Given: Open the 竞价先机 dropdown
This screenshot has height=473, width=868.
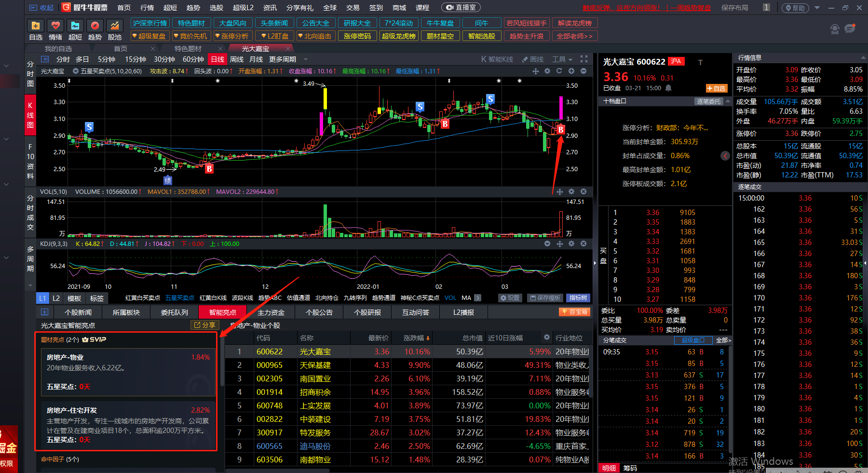Looking at the screenshot, I should pyautogui.click(x=191, y=36).
